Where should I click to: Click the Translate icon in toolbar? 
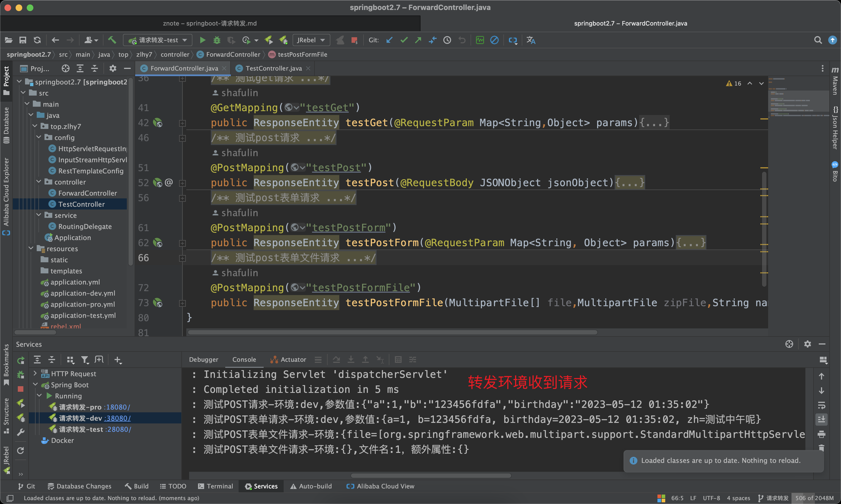click(531, 40)
